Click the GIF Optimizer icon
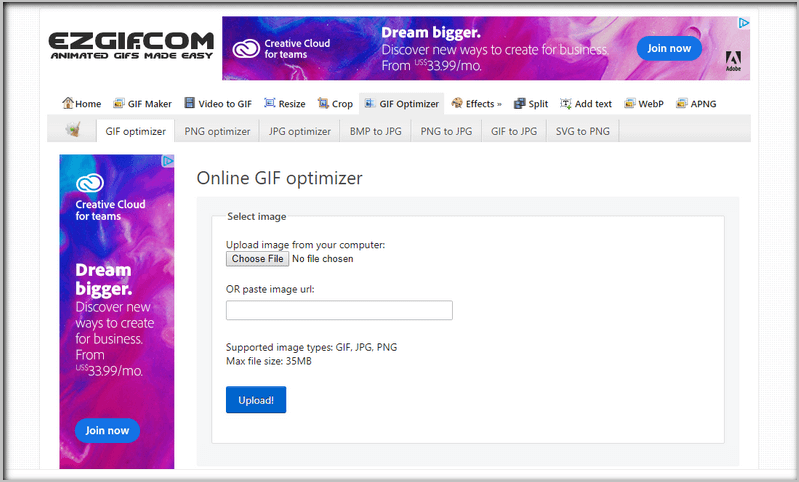This screenshot has height=482, width=799. click(x=370, y=103)
